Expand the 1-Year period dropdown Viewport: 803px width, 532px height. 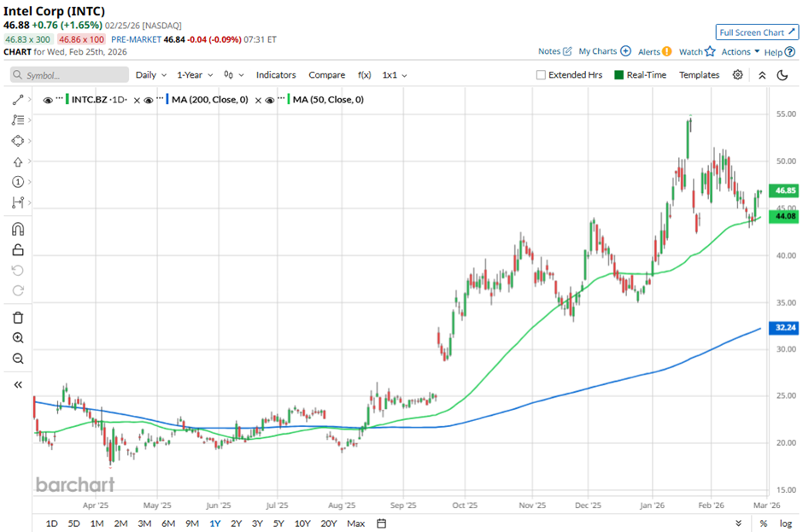[194, 75]
